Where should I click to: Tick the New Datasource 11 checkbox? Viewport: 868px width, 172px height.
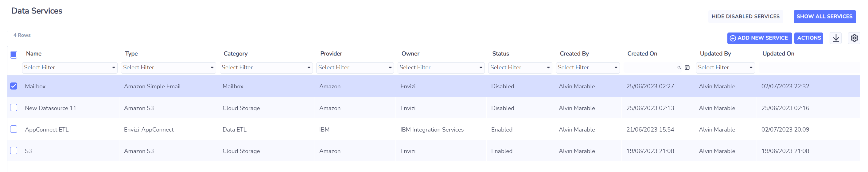14,108
